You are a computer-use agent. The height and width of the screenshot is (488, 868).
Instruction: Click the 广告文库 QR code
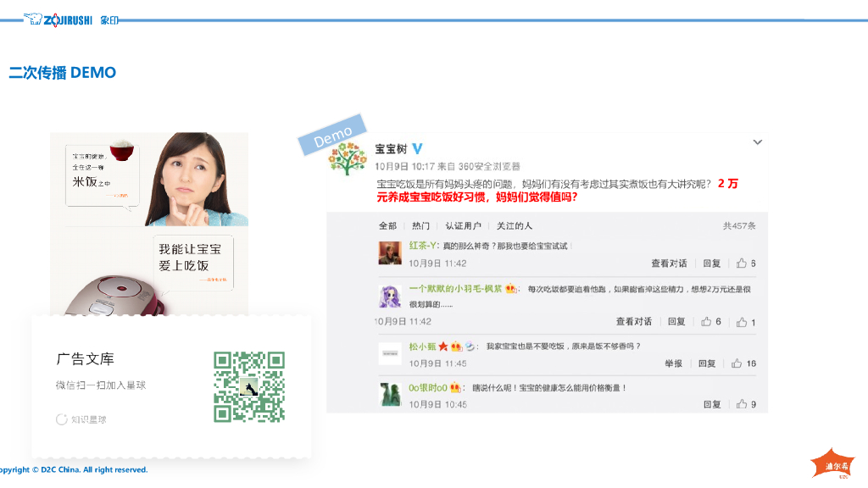[249, 386]
